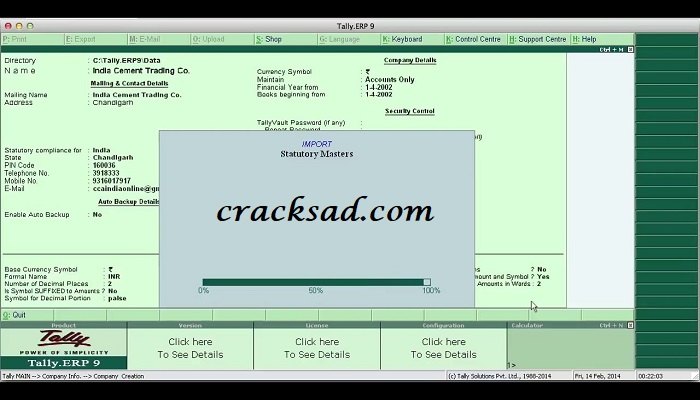Open the Shop menu
Image resolution: width=700 pixels, height=400 pixels.
(x=286, y=39)
